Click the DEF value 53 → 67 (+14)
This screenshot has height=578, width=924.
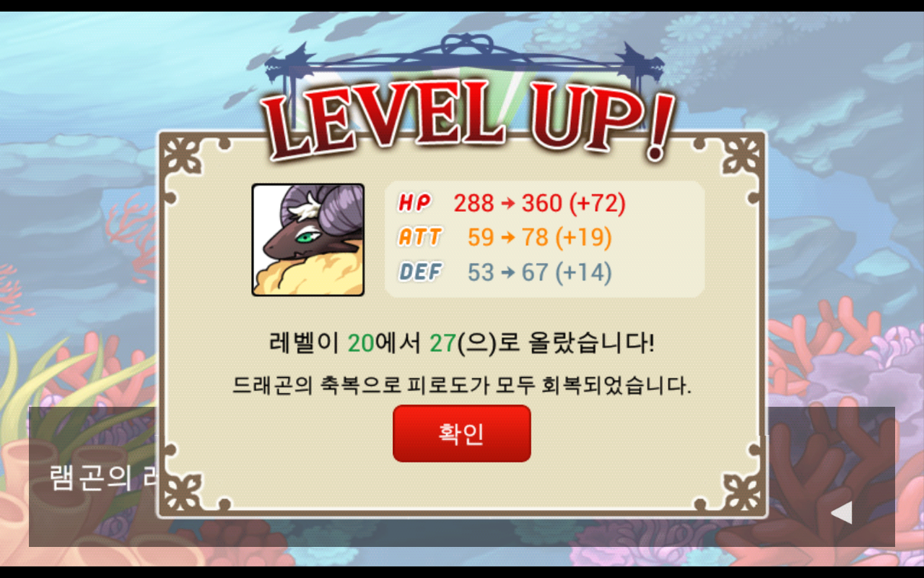pos(539,272)
